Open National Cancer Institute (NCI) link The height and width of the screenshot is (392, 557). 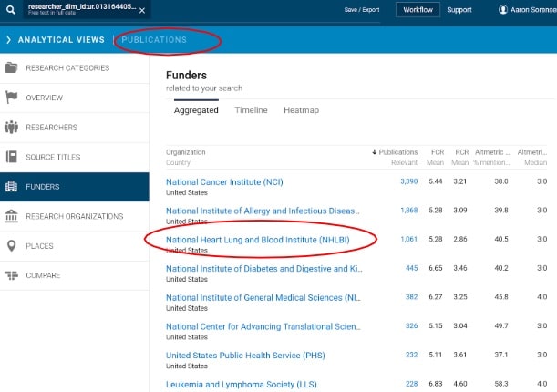point(224,182)
